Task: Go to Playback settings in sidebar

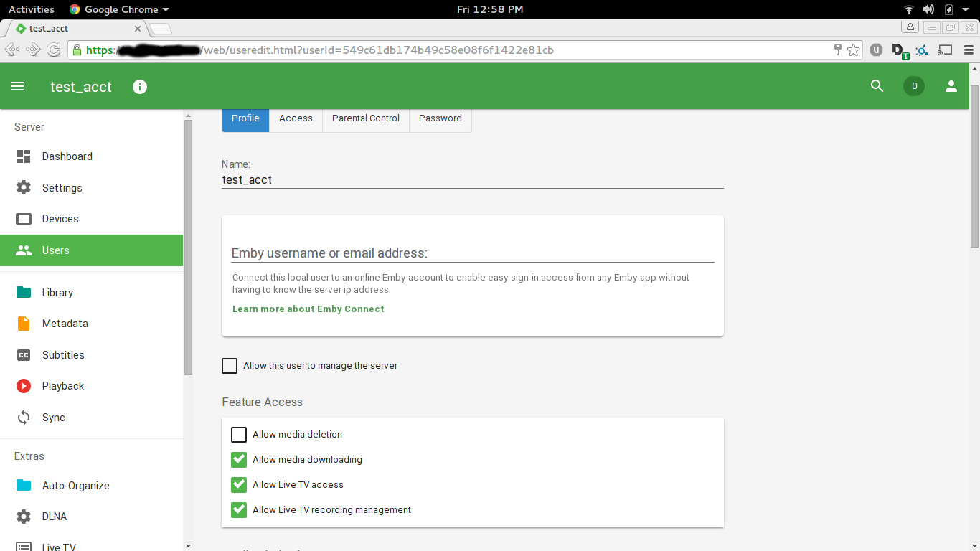Action: pyautogui.click(x=63, y=386)
